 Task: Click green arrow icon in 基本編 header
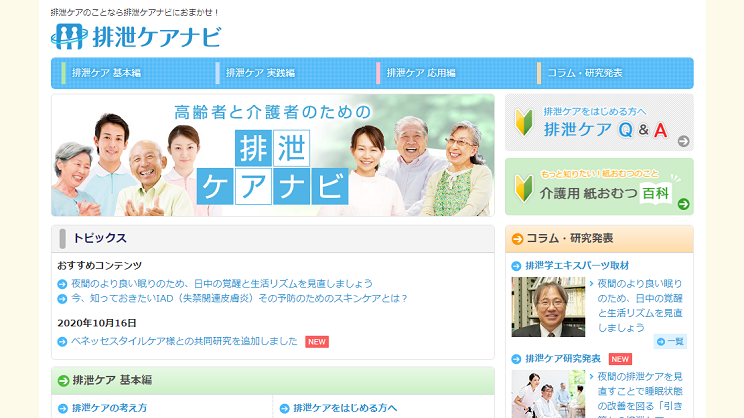point(64,381)
